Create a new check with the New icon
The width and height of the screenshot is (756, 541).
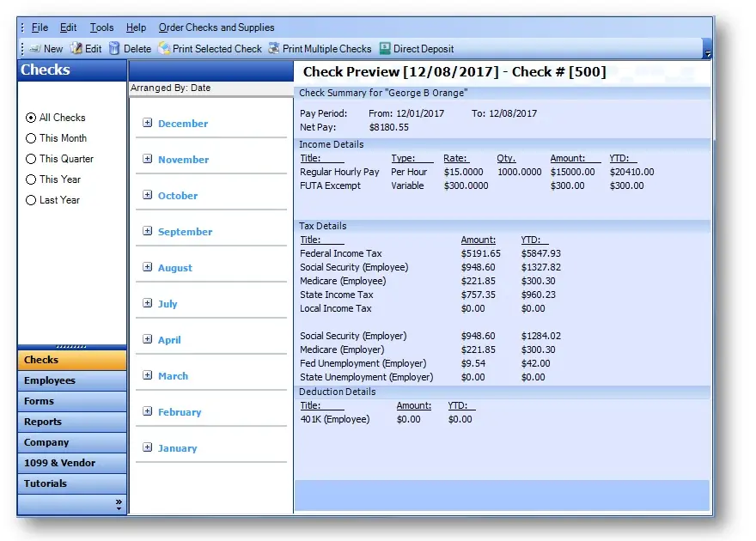[35, 48]
